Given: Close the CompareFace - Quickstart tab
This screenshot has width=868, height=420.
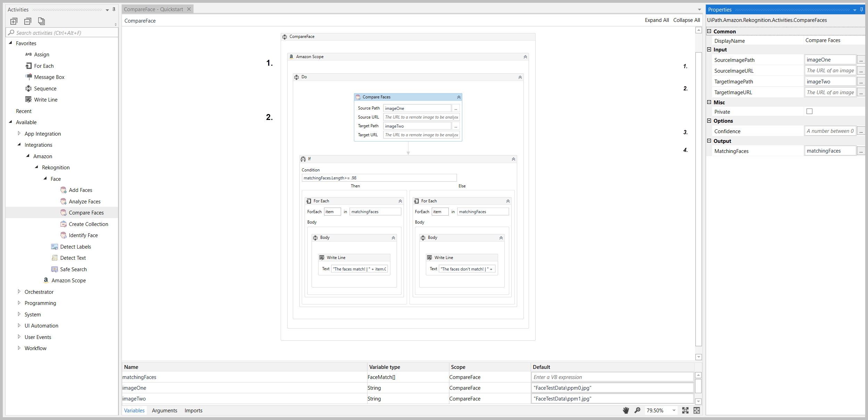Looking at the screenshot, I should 189,9.
